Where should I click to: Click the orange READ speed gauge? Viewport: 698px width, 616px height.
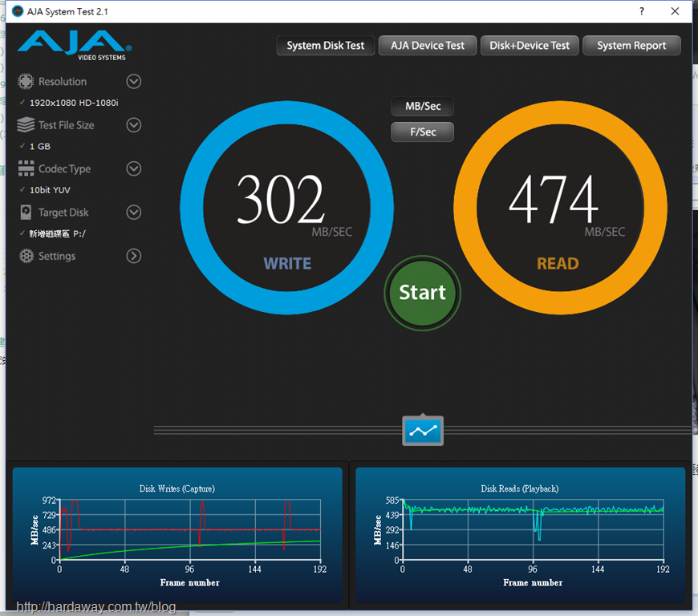click(x=560, y=208)
